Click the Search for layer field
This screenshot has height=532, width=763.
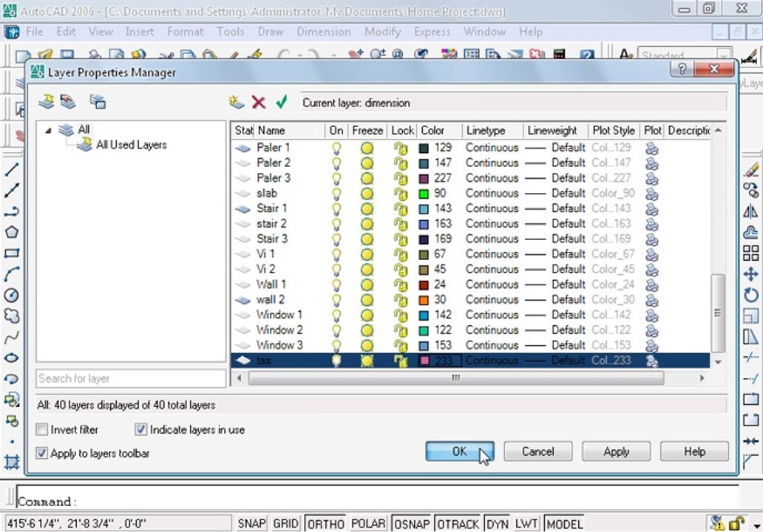coord(131,378)
